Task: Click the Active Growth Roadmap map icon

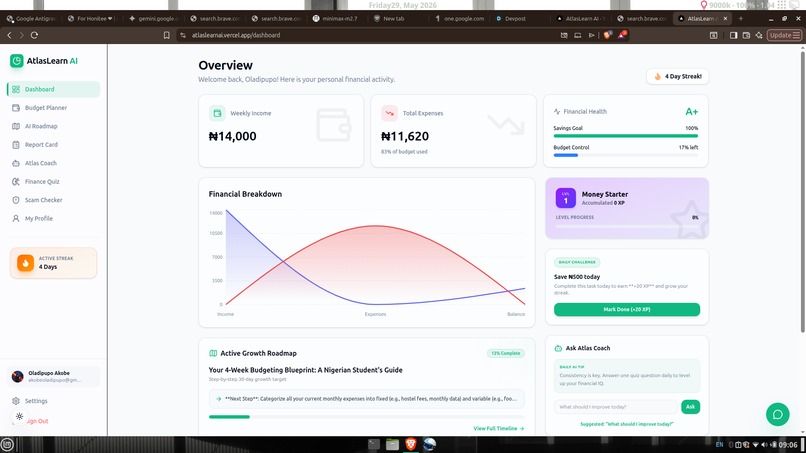Action: pos(213,353)
